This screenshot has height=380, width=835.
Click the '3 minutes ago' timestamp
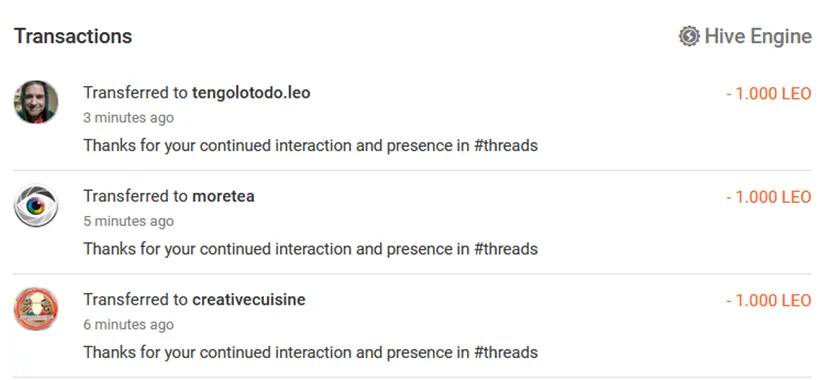128,118
